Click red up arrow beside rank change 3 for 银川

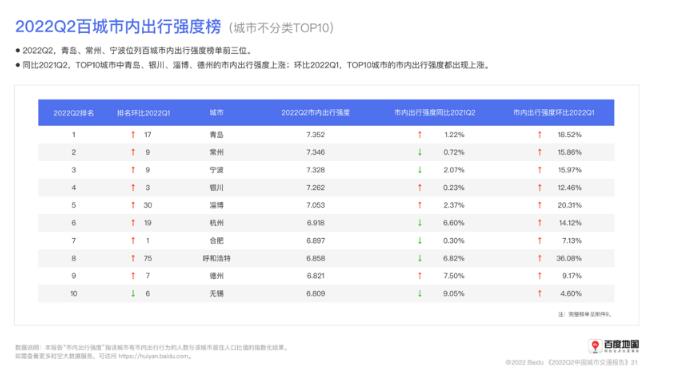(133, 187)
